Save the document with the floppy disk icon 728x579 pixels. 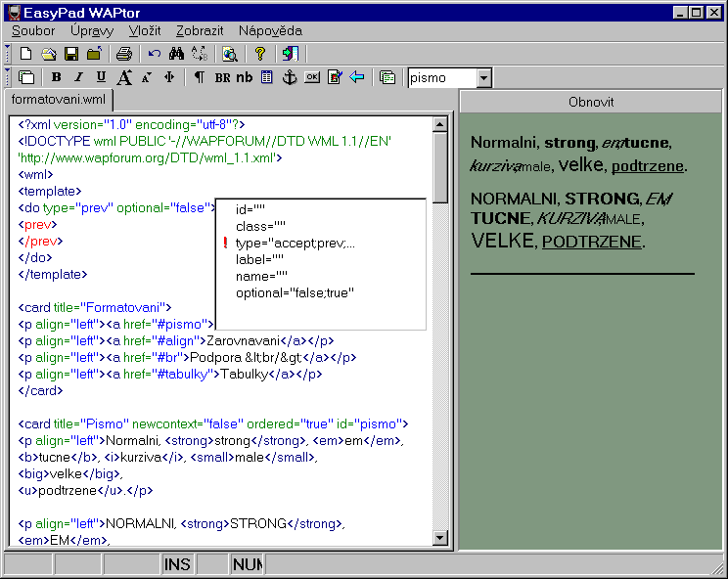[71, 54]
